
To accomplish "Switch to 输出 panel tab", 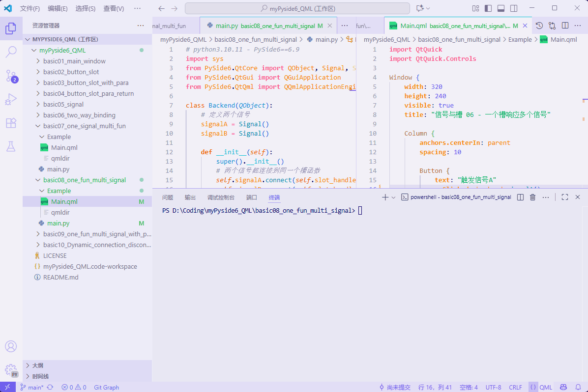I will (190, 197).
